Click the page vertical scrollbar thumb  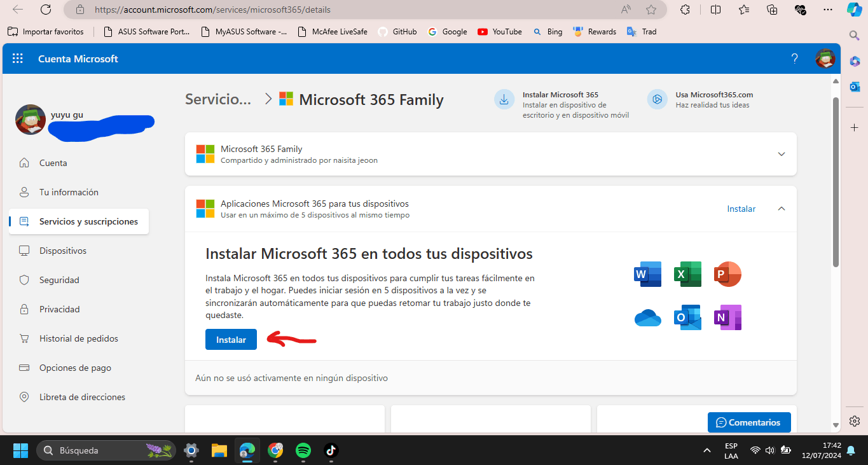pyautogui.click(x=836, y=183)
